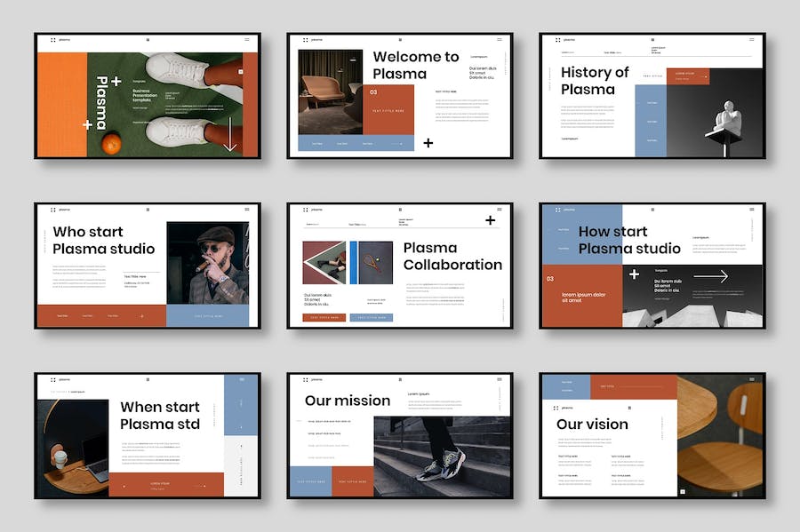Click the upper white plus beside the vertical Plasma title

point(116,82)
